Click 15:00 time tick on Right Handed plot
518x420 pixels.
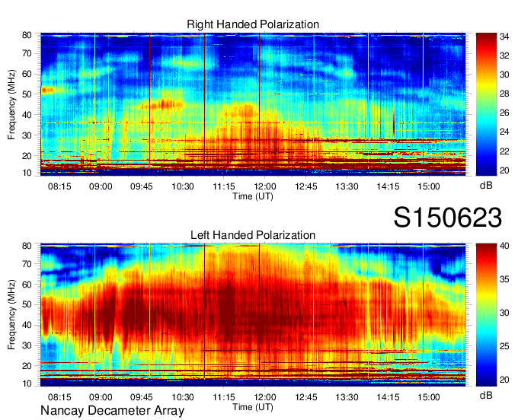point(429,186)
